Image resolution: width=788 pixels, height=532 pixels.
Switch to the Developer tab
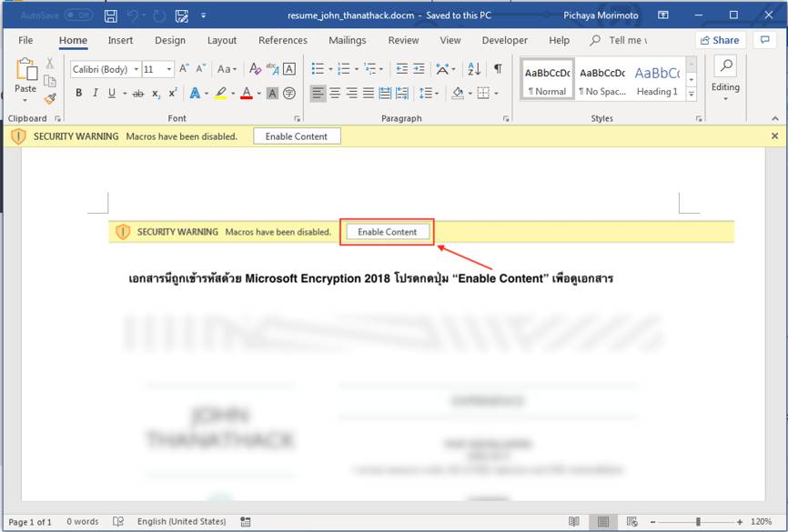(505, 40)
